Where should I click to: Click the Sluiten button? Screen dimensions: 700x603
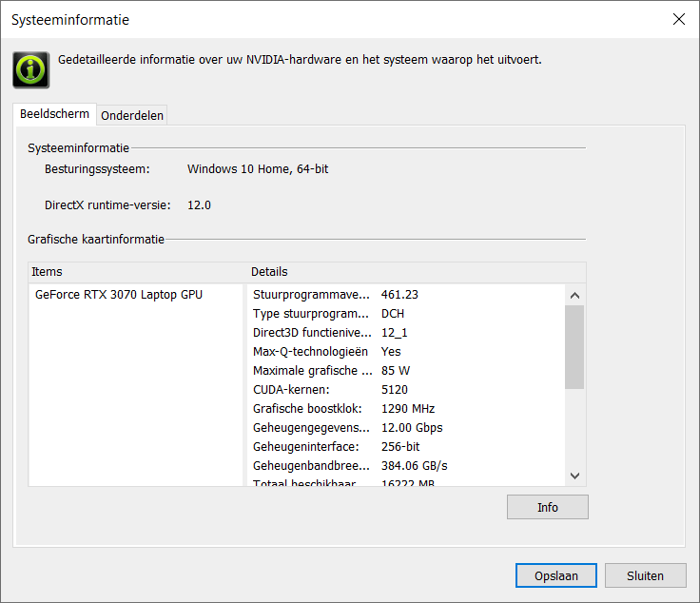645,575
